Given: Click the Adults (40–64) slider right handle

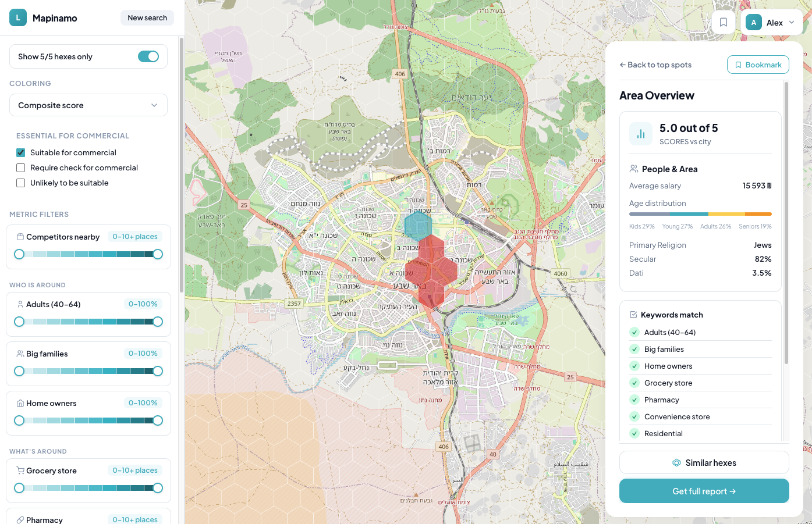Looking at the screenshot, I should pos(158,322).
